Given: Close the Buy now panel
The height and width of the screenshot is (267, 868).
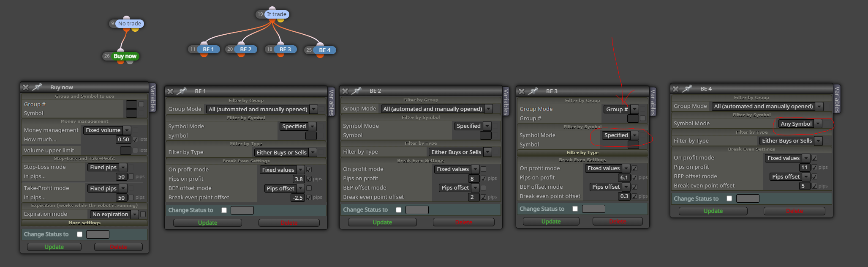Looking at the screenshot, I should tap(26, 87).
